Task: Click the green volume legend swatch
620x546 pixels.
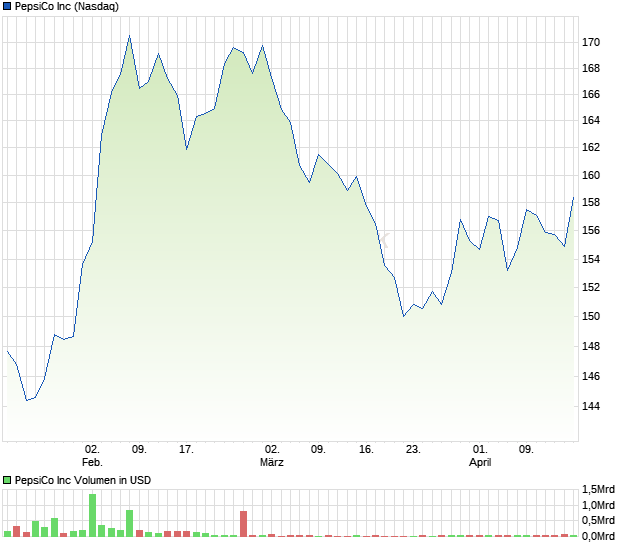Action: 7,480
